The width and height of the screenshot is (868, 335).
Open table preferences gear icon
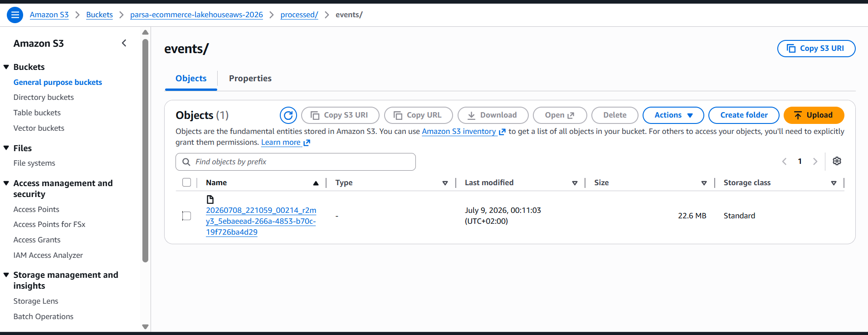837,161
